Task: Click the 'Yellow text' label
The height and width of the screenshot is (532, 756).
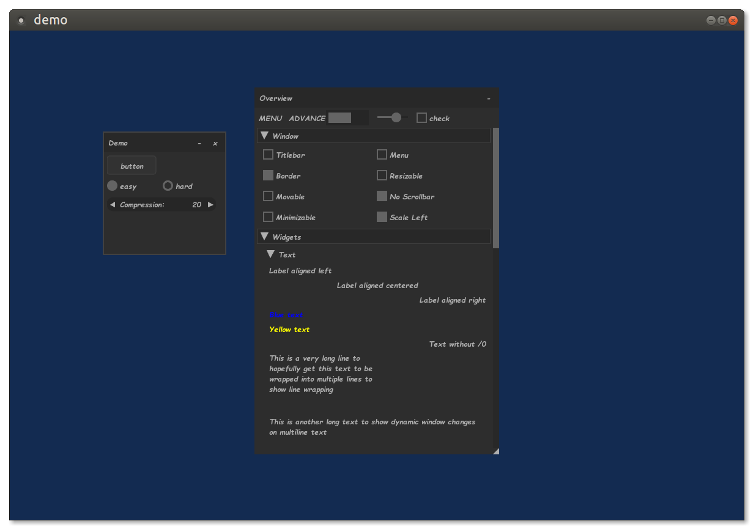Action: (289, 330)
